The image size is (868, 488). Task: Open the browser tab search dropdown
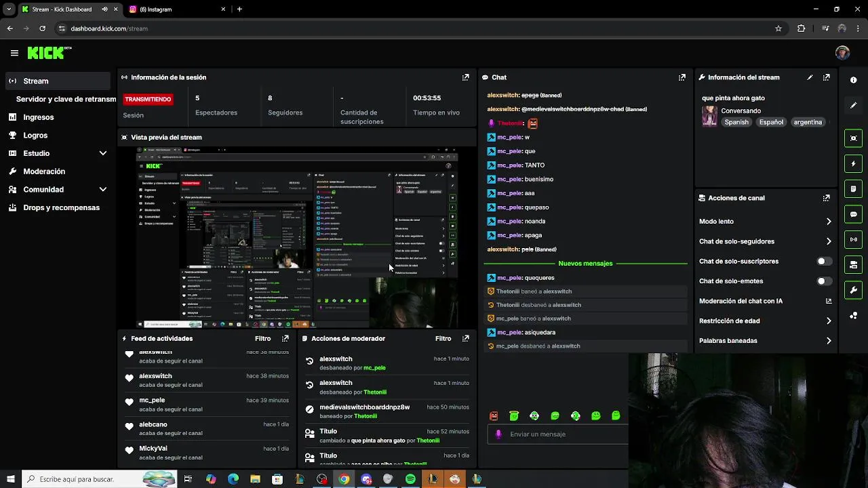click(x=9, y=9)
